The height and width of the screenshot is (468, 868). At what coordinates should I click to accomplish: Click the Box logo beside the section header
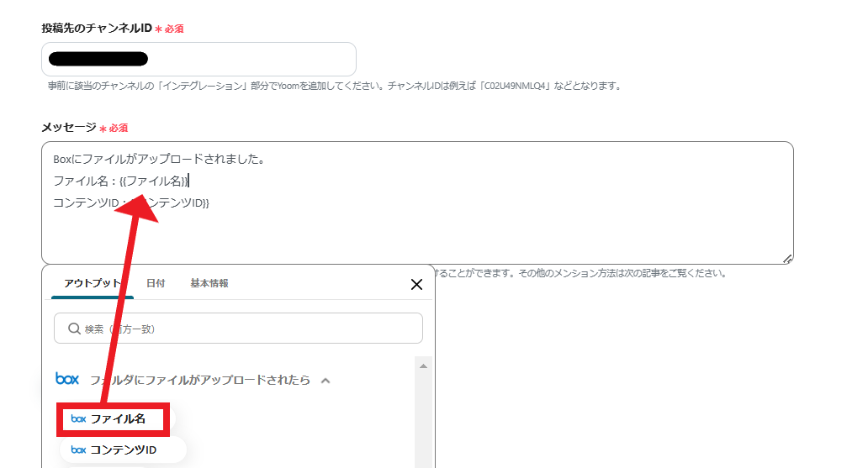pyautogui.click(x=67, y=379)
